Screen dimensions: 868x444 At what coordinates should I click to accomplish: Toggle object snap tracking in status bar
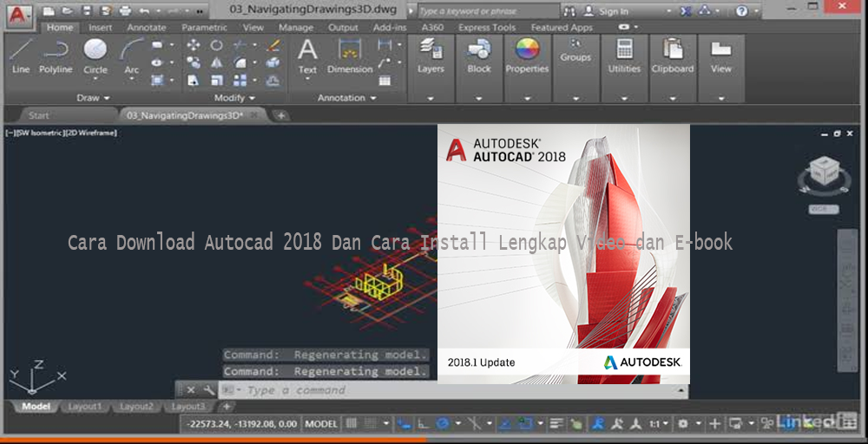[505, 424]
